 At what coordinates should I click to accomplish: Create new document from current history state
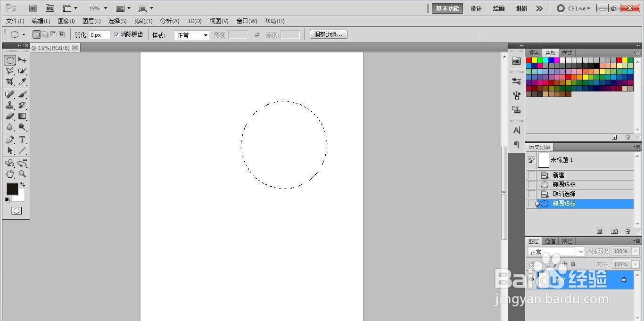pos(600,231)
